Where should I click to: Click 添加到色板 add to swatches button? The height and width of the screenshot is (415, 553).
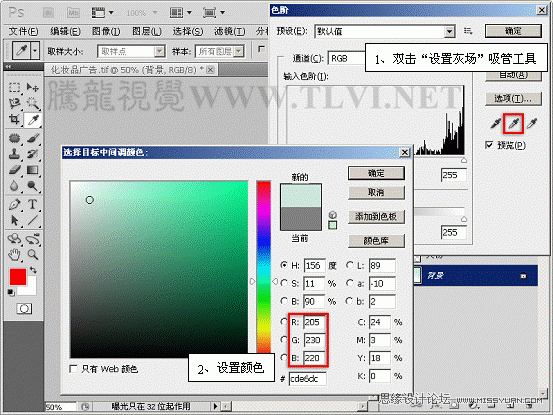pyautogui.click(x=376, y=216)
